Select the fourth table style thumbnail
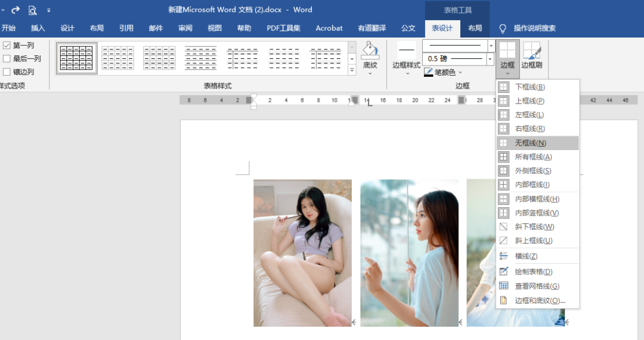This screenshot has height=340, width=644. point(201,58)
